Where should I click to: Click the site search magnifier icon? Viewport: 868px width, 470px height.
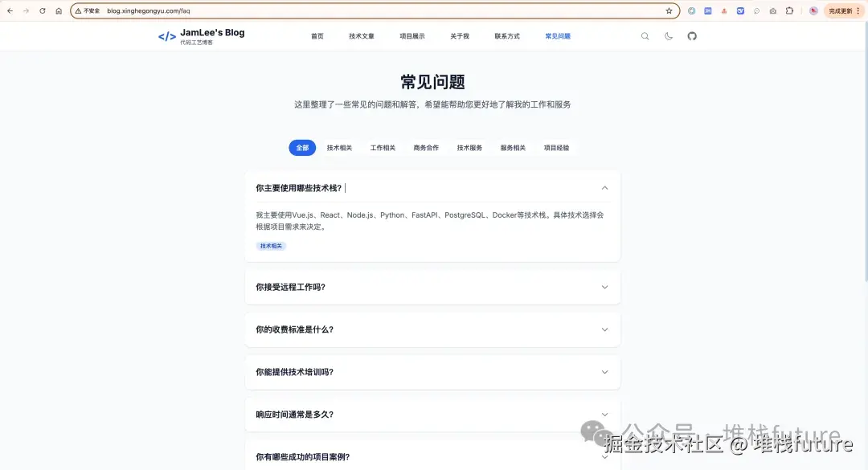(645, 36)
